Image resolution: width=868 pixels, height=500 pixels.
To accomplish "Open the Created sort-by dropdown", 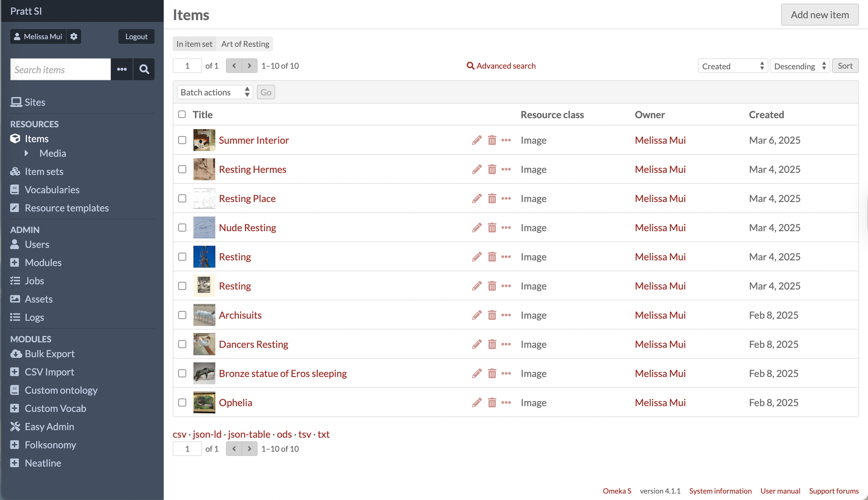I will [733, 66].
